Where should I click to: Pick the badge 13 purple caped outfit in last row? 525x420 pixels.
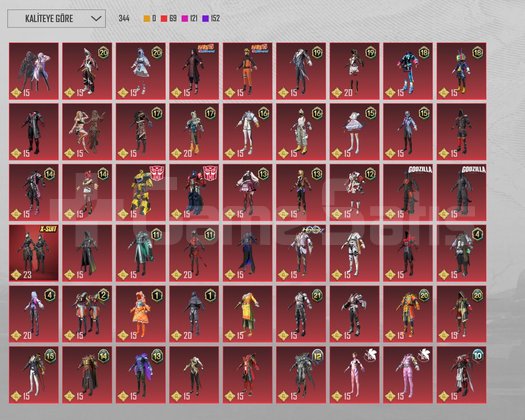(141, 375)
